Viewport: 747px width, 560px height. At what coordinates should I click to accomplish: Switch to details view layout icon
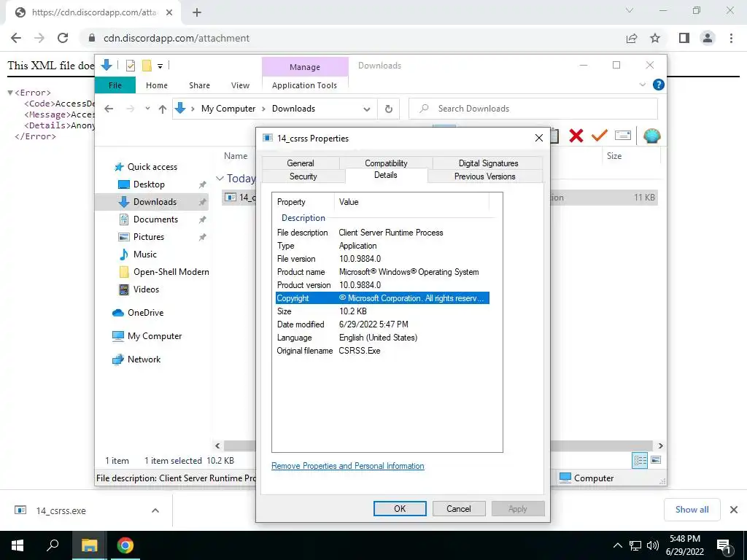point(640,460)
